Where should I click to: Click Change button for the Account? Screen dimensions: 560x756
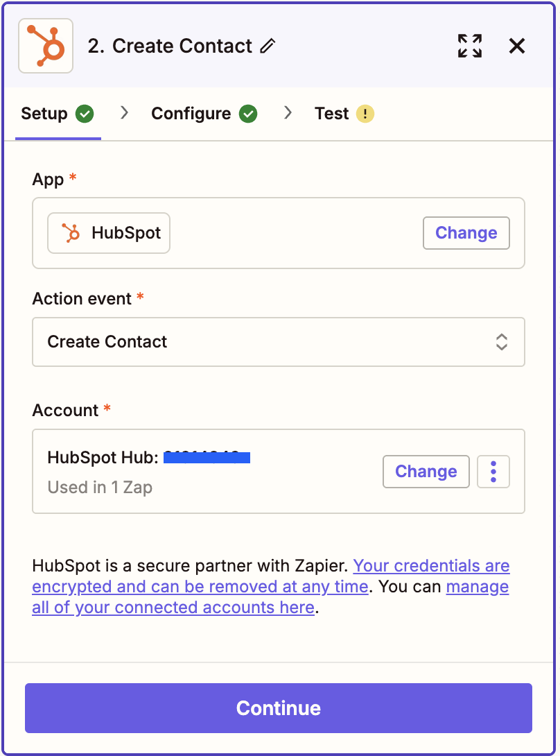(426, 472)
